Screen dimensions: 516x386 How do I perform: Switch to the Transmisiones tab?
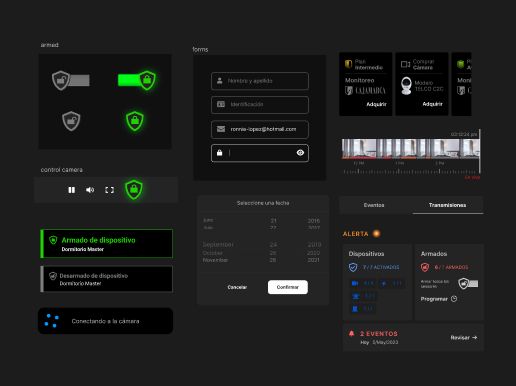[448, 205]
